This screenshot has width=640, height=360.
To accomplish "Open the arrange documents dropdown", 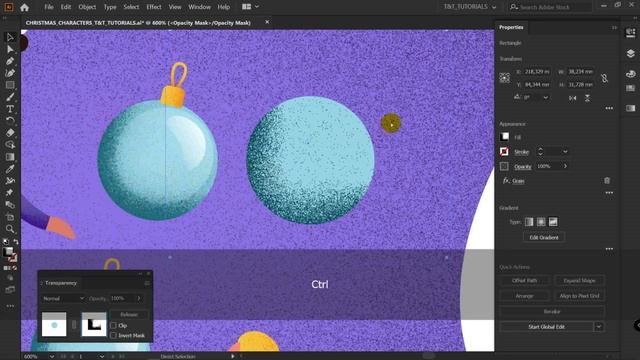I will 250,7.
